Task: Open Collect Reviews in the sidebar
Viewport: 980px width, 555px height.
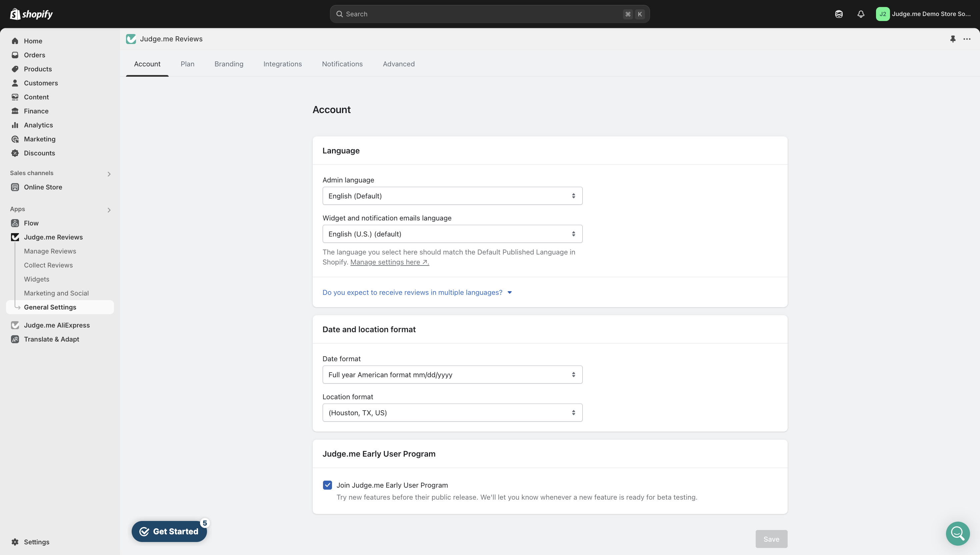Action: [48, 265]
